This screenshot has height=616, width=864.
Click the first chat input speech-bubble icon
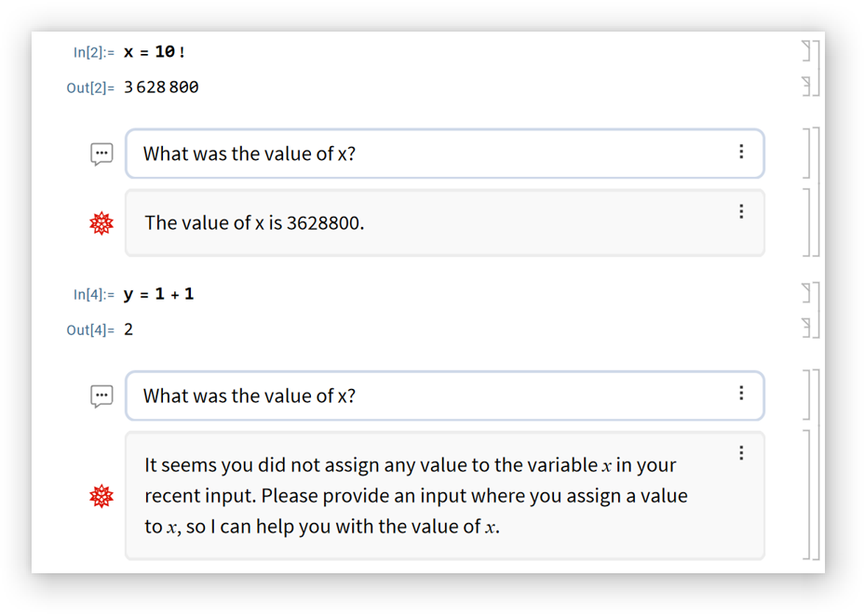[x=101, y=154]
